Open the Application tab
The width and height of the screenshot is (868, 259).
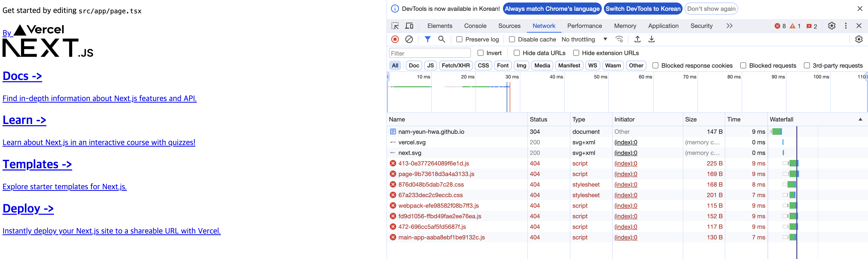coord(663,26)
